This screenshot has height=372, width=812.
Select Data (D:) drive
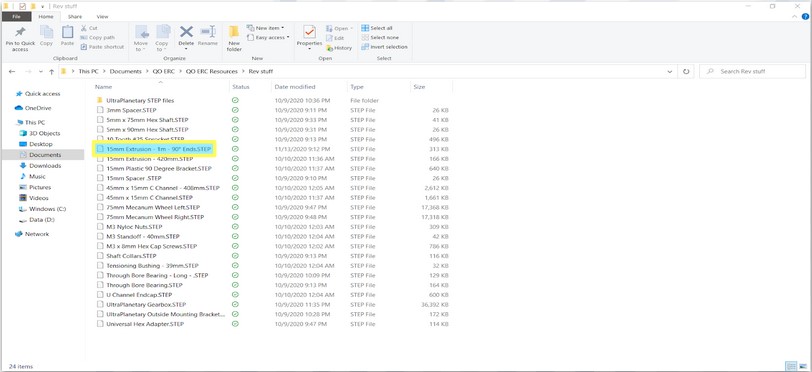point(36,220)
